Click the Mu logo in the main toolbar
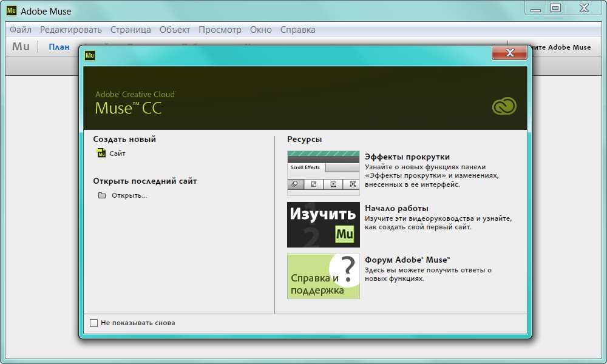Image resolution: width=607 pixels, height=364 pixels. [21, 47]
